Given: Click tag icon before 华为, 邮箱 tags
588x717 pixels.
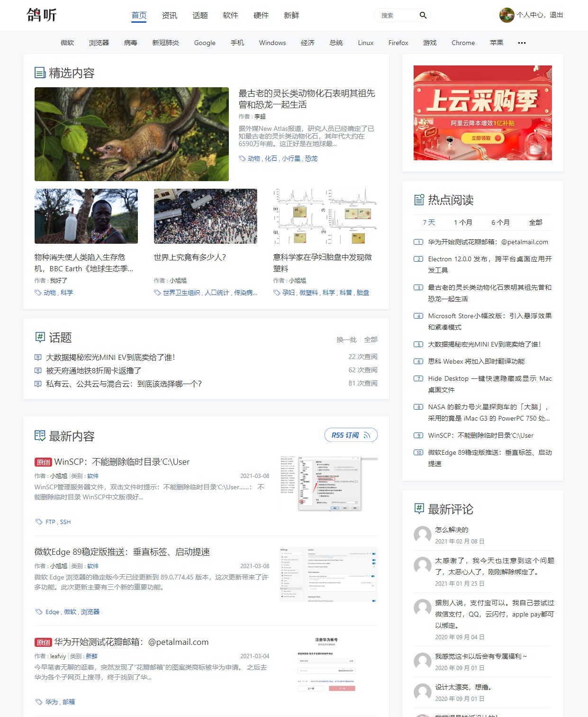Looking at the screenshot, I should click(39, 702).
